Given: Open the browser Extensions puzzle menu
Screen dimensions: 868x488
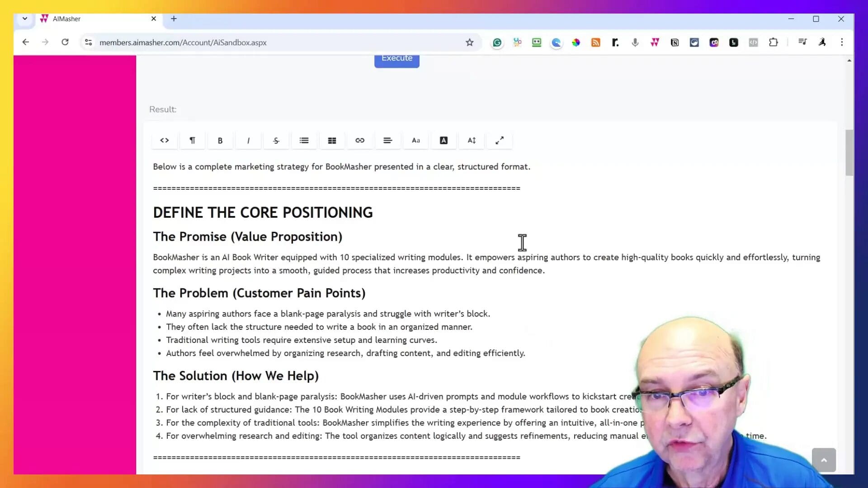Looking at the screenshot, I should 774,42.
